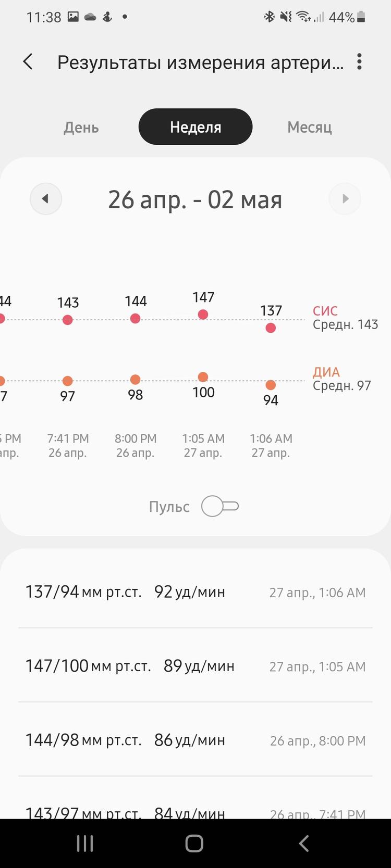Toggle the Пульс switch on

pyautogui.click(x=219, y=506)
